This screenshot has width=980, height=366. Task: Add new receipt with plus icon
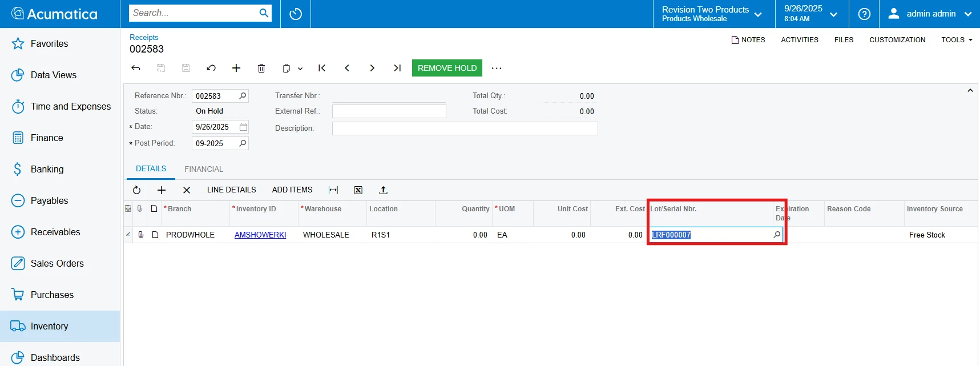coord(236,68)
